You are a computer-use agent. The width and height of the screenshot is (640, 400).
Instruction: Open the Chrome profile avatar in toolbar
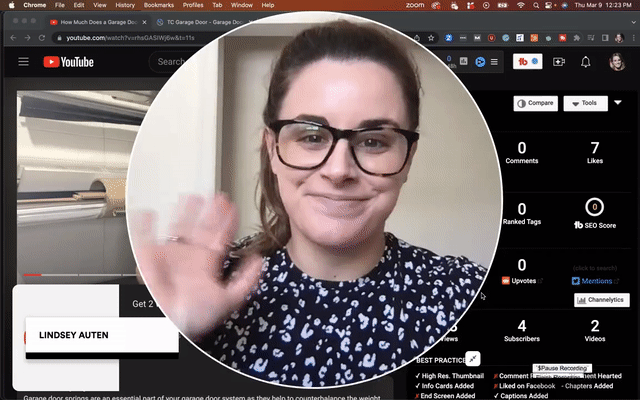coord(619,38)
